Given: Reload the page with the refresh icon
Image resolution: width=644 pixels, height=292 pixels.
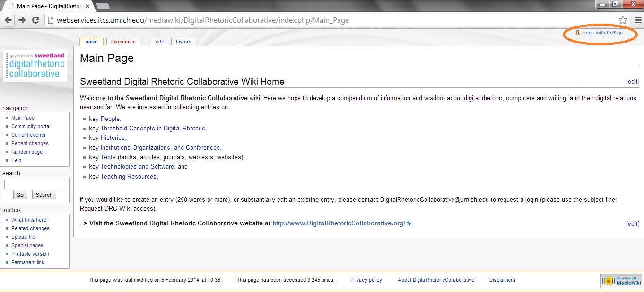Looking at the screenshot, I should (35, 20).
